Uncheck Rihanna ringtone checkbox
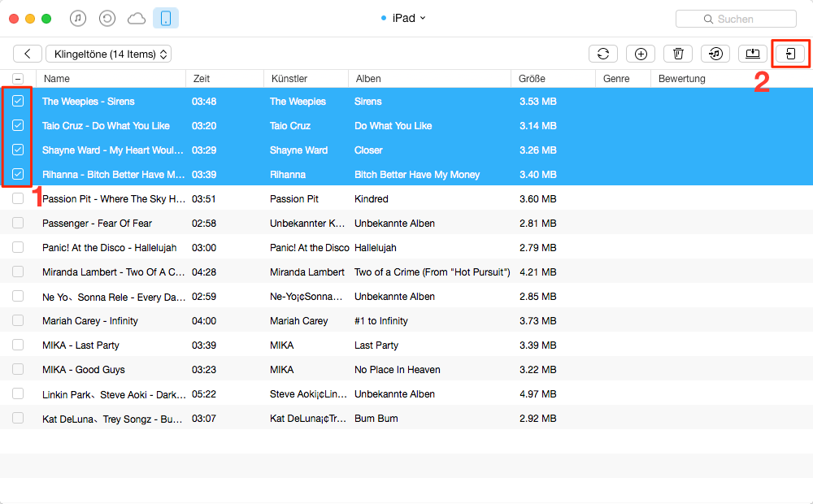This screenshot has width=813, height=504. [x=18, y=174]
